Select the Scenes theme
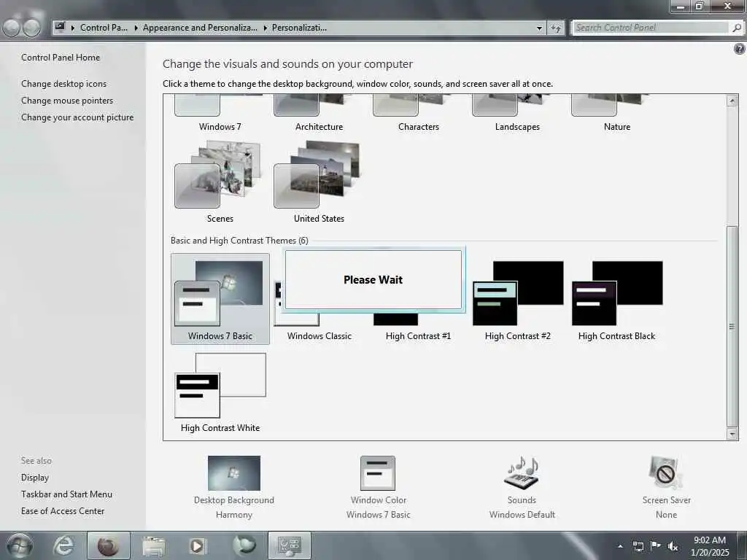 click(x=220, y=181)
